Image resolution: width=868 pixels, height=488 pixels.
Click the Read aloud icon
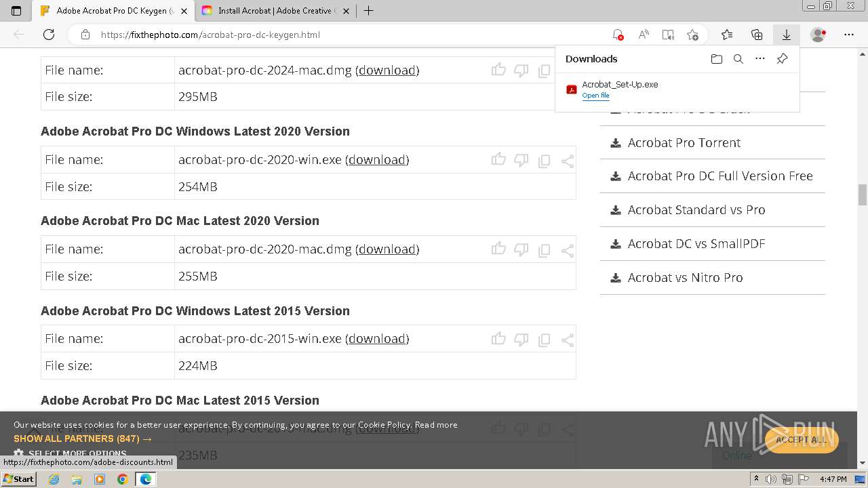click(643, 35)
